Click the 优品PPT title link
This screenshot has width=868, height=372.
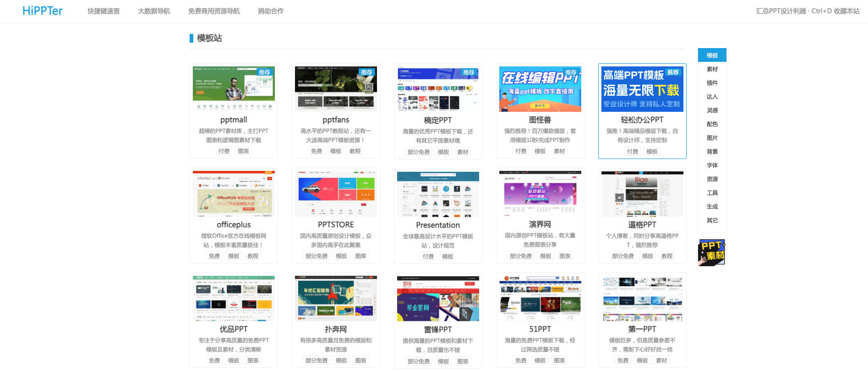pos(234,329)
